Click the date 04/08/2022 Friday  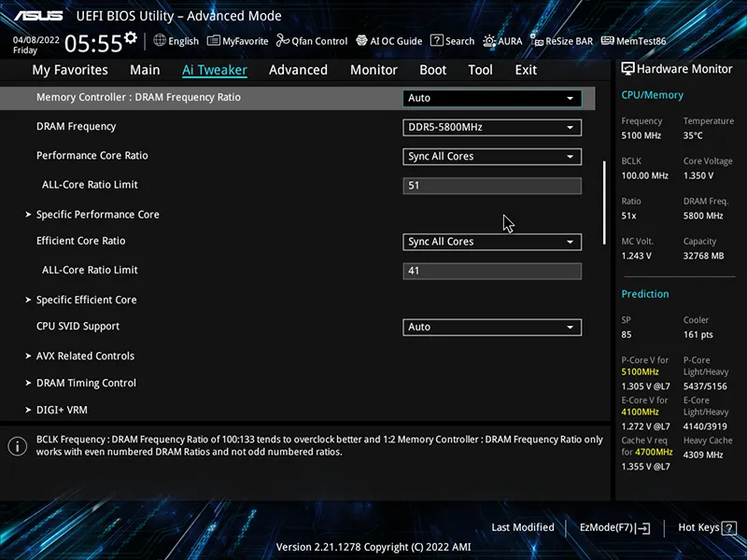tap(35, 45)
